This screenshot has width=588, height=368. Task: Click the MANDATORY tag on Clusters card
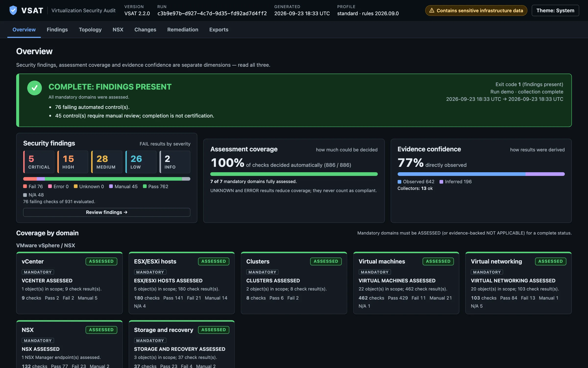262,272
